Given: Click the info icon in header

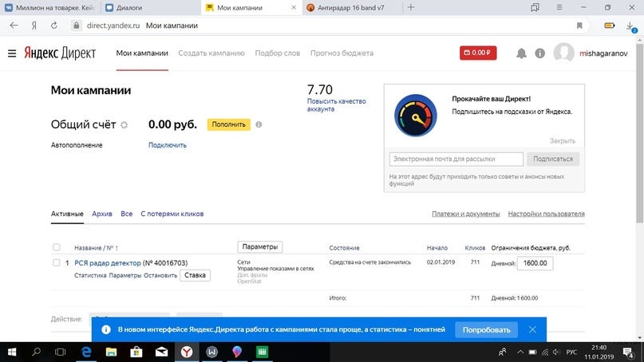Looking at the screenshot, I should (539, 53).
